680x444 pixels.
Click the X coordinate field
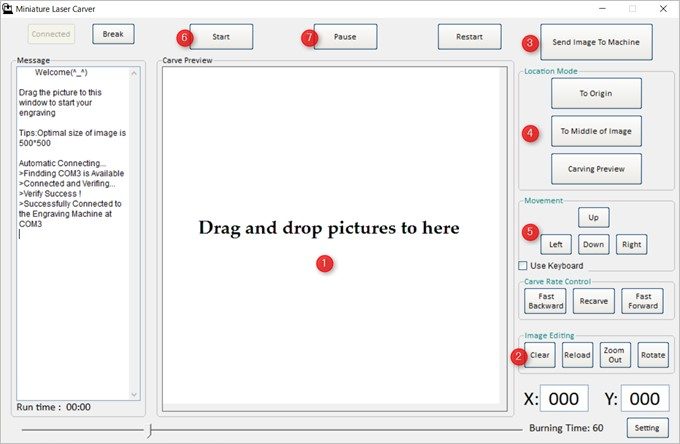pos(564,399)
